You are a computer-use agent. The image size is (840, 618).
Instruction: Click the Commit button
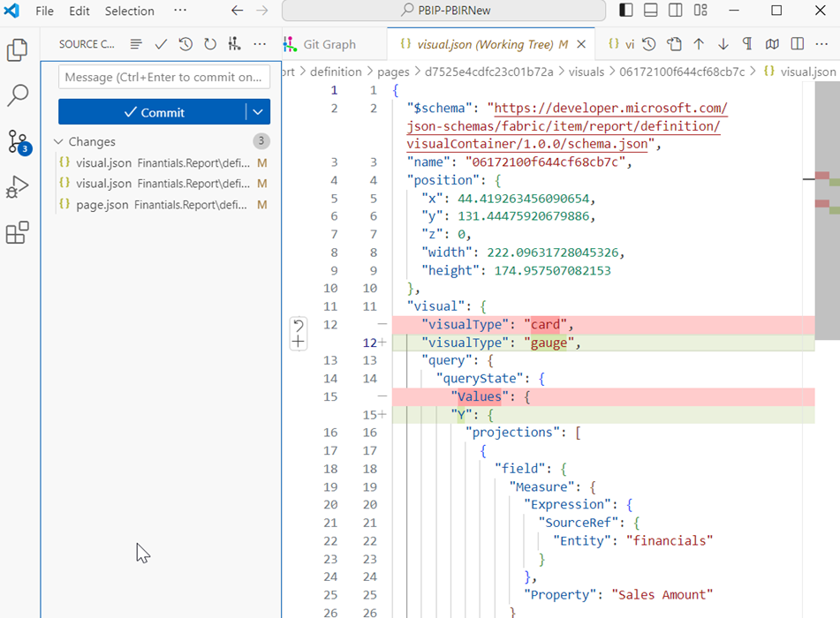point(152,112)
